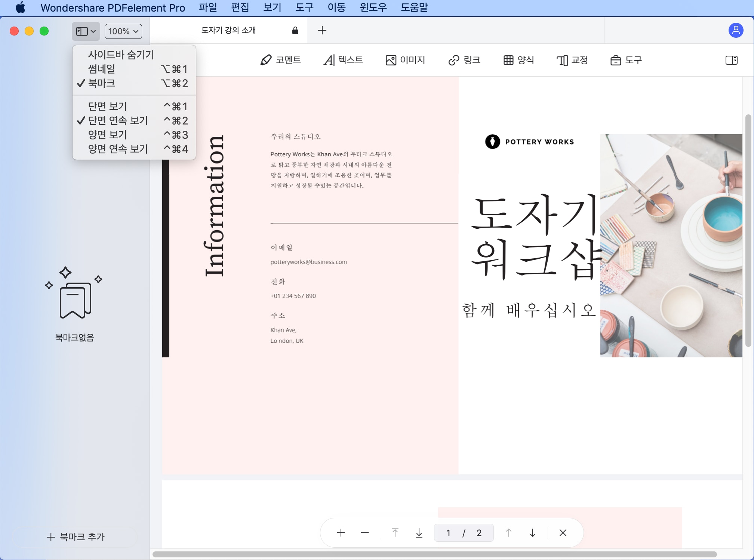Close the floating page navigation bar
The width and height of the screenshot is (754, 560).
563,533
